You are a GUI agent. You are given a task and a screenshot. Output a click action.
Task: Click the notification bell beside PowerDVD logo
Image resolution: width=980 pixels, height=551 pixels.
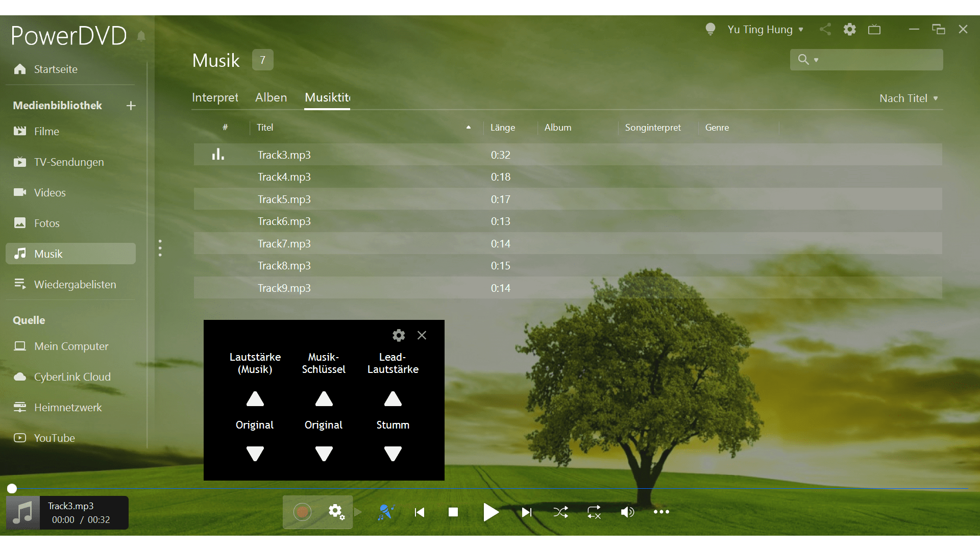coord(141,36)
